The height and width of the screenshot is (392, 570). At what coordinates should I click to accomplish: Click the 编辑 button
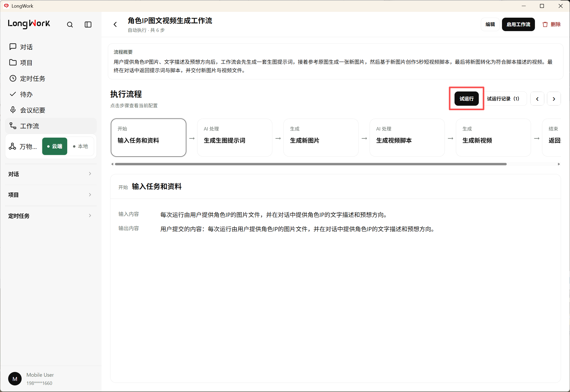click(490, 25)
